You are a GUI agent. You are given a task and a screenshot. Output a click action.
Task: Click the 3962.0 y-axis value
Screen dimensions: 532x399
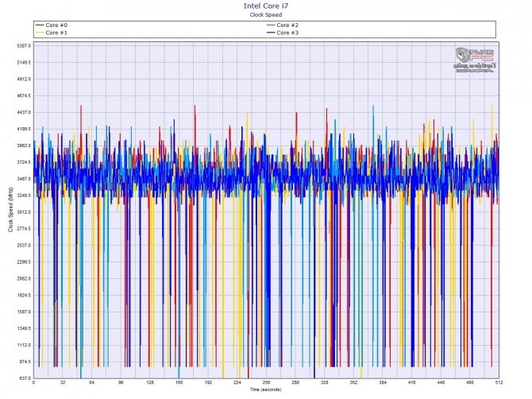(24, 145)
